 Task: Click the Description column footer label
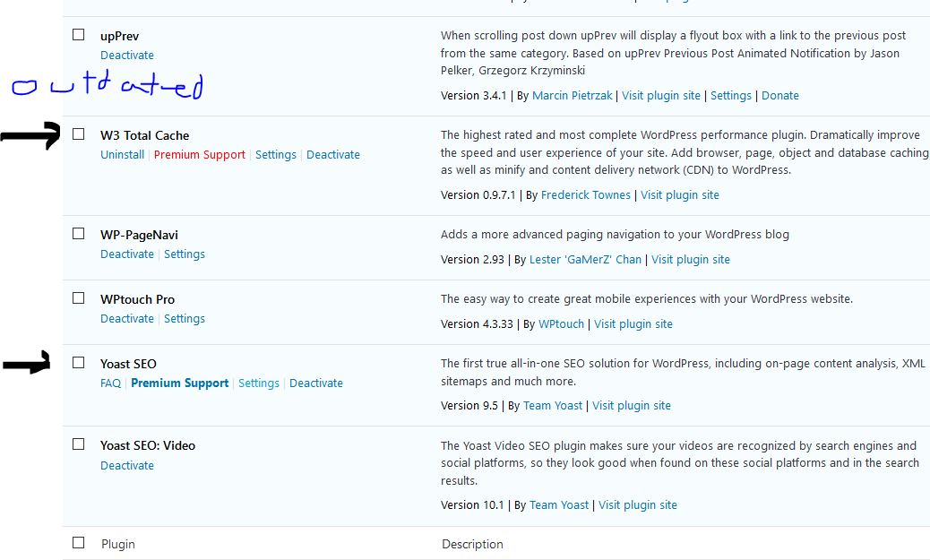[472, 545]
